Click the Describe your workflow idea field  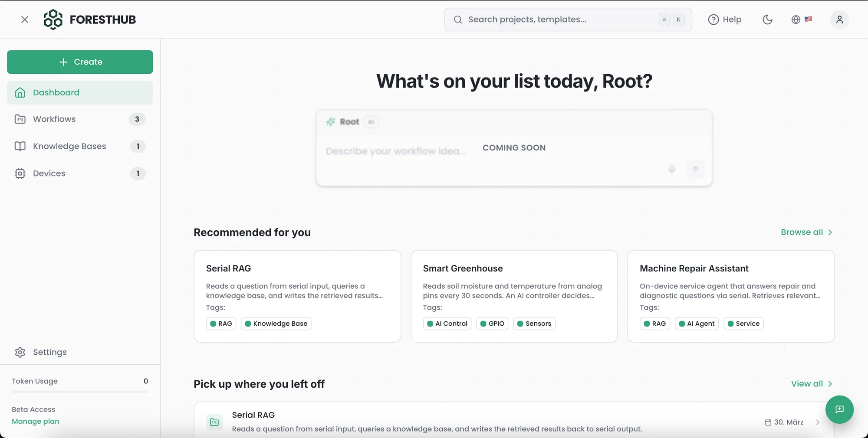(x=396, y=151)
